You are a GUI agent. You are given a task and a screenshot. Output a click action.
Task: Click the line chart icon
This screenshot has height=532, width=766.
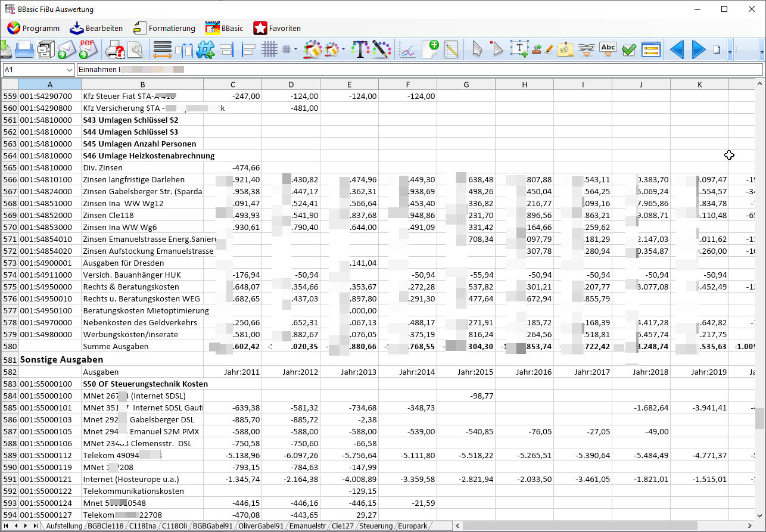[x=408, y=50]
